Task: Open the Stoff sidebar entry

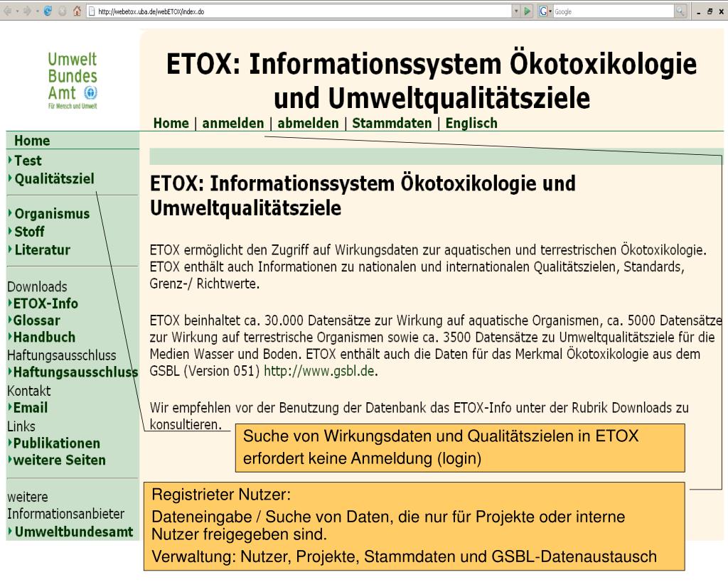Action: tap(29, 232)
